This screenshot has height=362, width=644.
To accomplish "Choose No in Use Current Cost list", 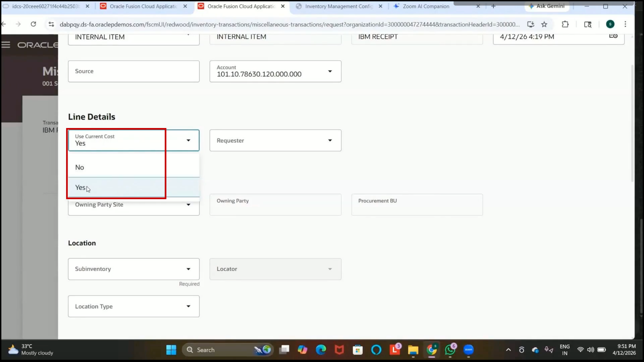I will 133,167.
